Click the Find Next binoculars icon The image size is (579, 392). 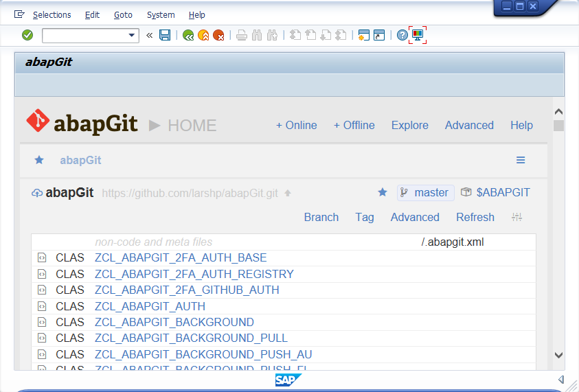272,35
